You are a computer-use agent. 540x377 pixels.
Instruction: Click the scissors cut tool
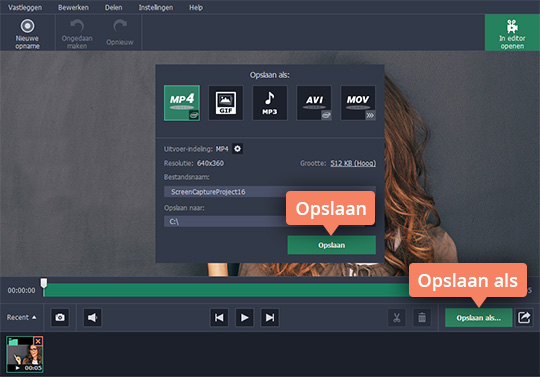pos(397,317)
